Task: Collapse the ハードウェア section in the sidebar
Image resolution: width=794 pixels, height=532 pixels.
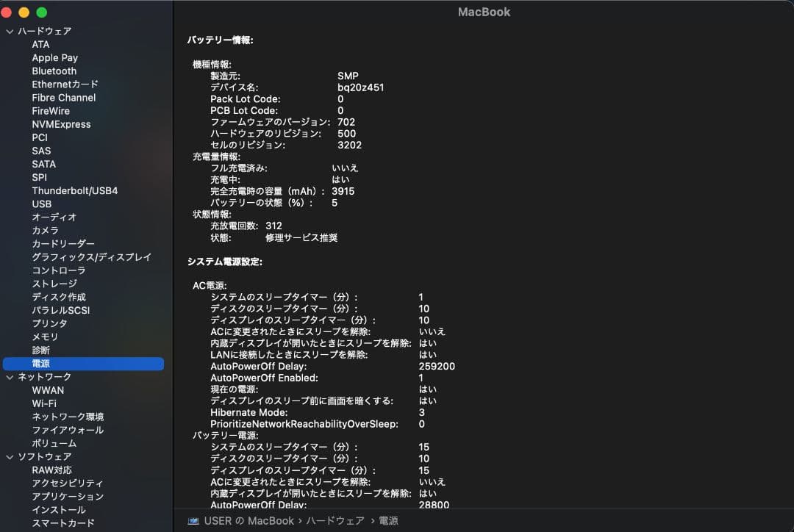Action: (x=10, y=31)
